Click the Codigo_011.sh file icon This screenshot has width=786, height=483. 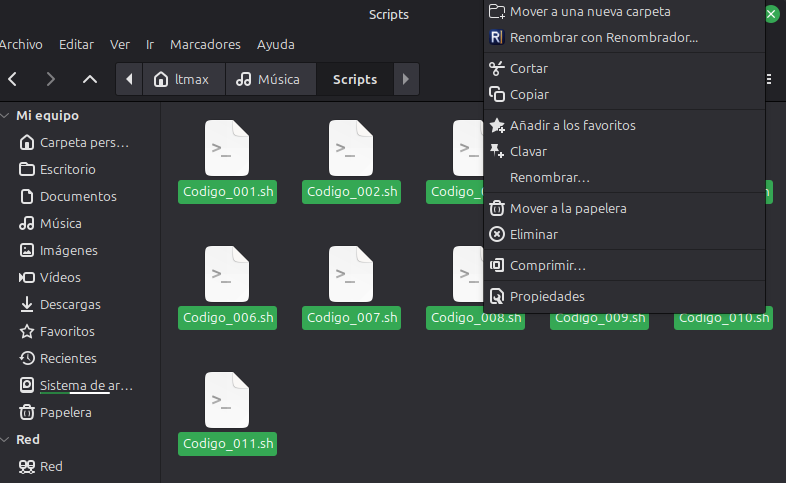[227, 400]
